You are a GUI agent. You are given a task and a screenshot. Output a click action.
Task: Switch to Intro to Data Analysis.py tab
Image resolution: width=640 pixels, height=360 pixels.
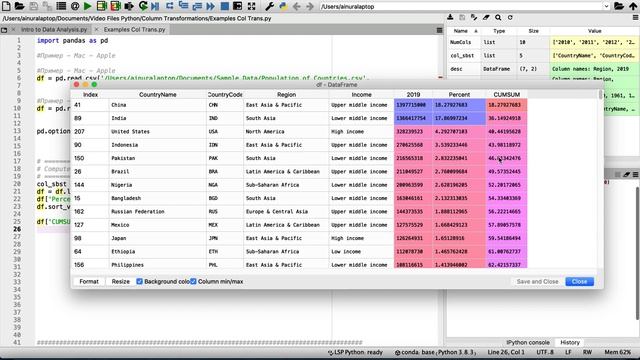click(x=54, y=30)
